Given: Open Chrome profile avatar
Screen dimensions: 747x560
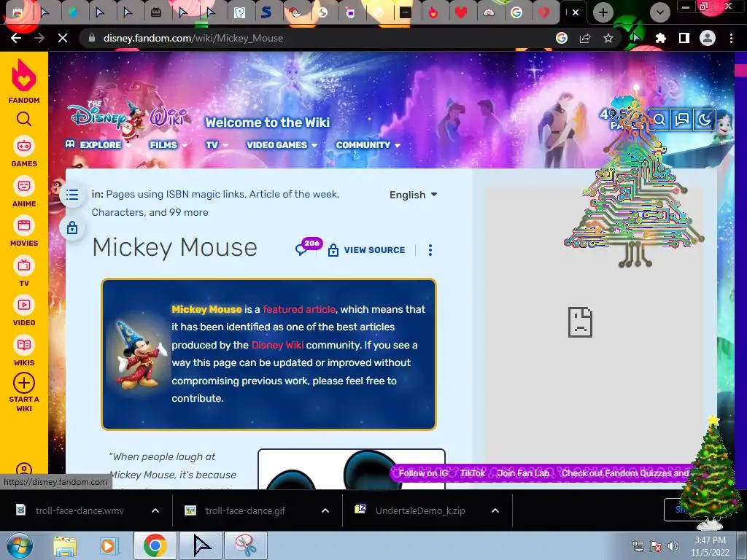Looking at the screenshot, I should click(x=708, y=38).
